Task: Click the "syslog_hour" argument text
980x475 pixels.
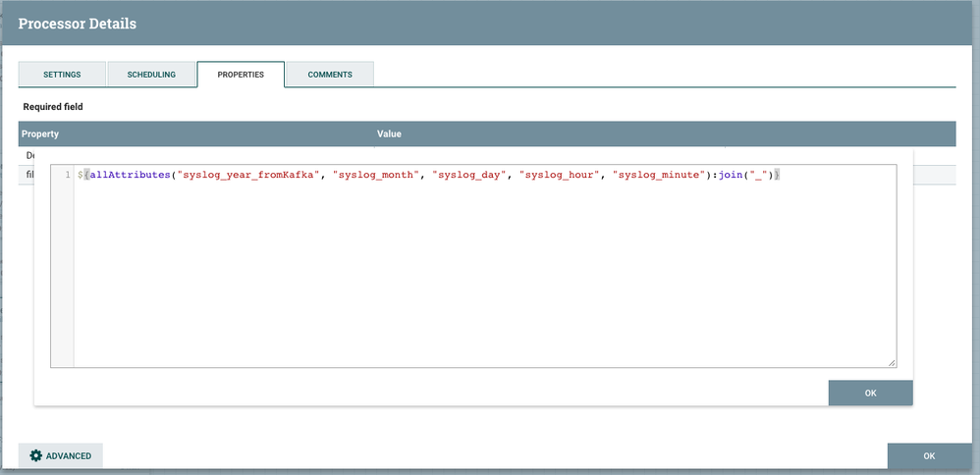Action: click(559, 175)
